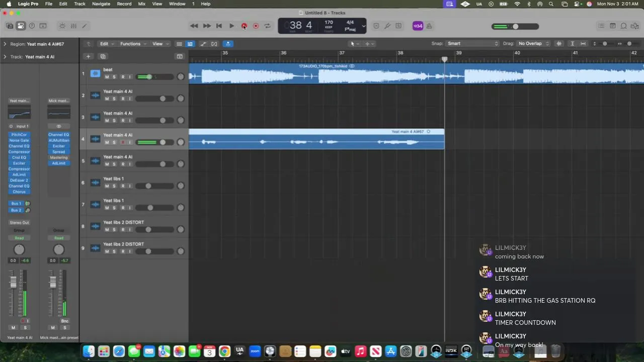This screenshot has height=362, width=644.
Task: Click the Toolbar show/hide icon
Action: point(43,26)
